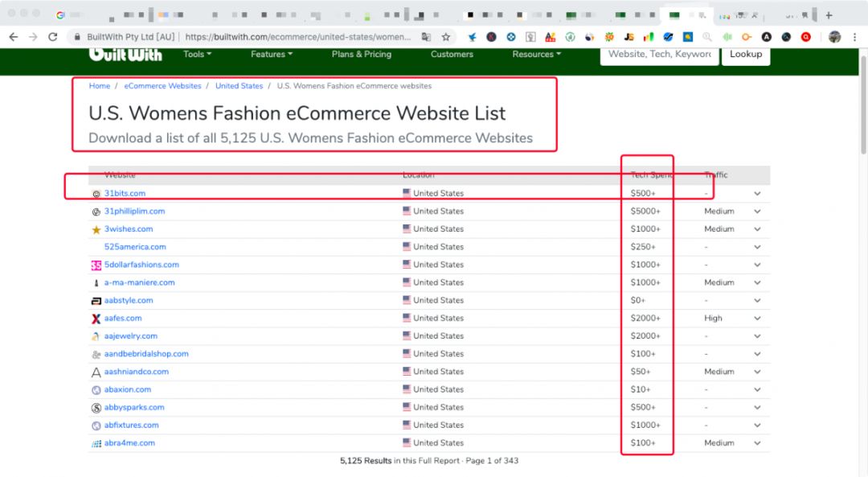Open the green sound wave extension
The width and height of the screenshot is (868, 477).
tap(727, 37)
